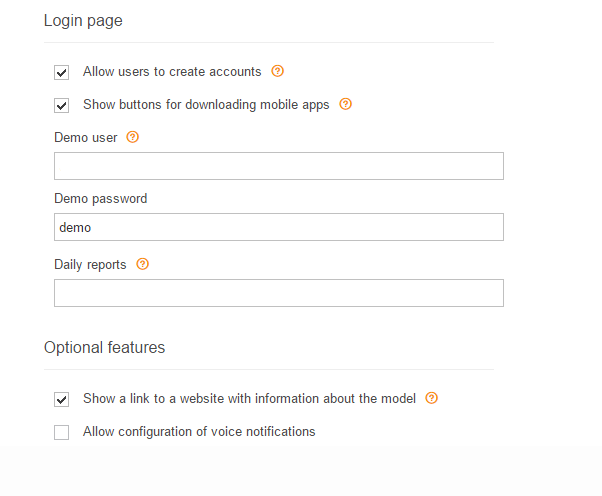Screen dimensions: 602x496
Task: Click into the Demo password field containing demo
Action: (279, 227)
